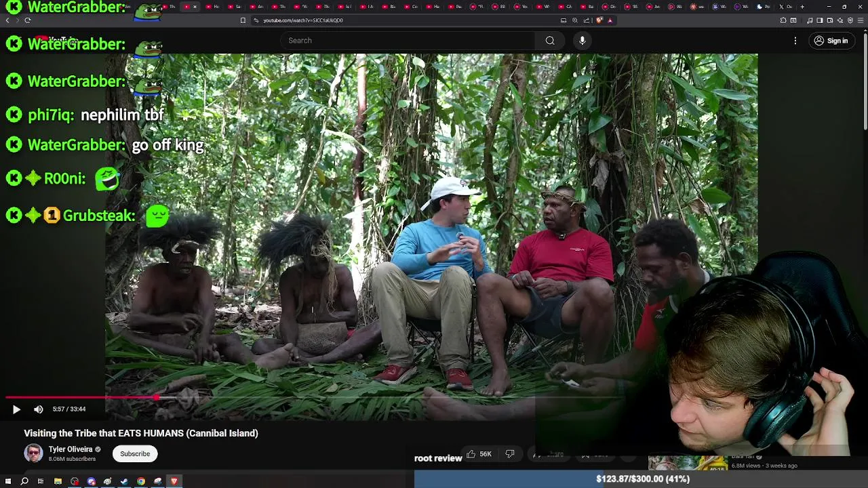Like the video showing 56K likes
The width and height of the screenshot is (868, 488).
(x=478, y=454)
